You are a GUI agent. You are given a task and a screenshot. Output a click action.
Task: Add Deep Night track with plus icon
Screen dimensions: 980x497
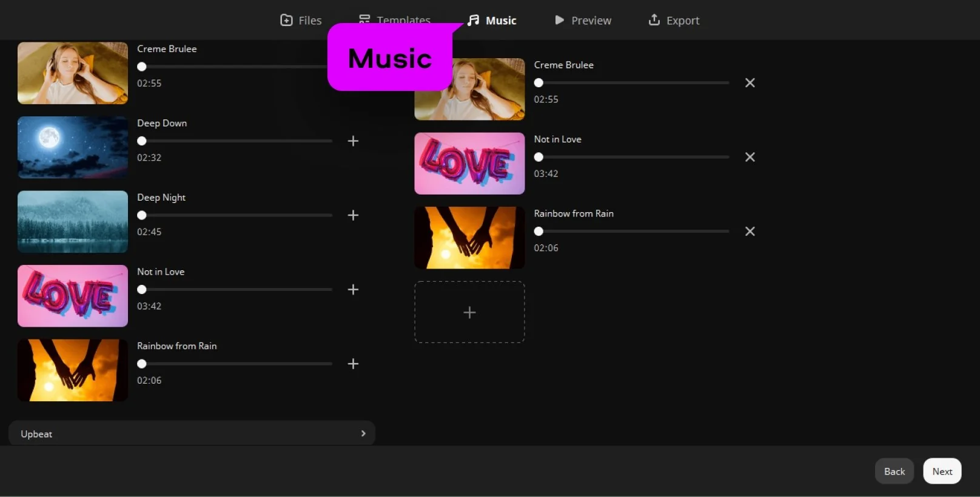click(x=353, y=215)
